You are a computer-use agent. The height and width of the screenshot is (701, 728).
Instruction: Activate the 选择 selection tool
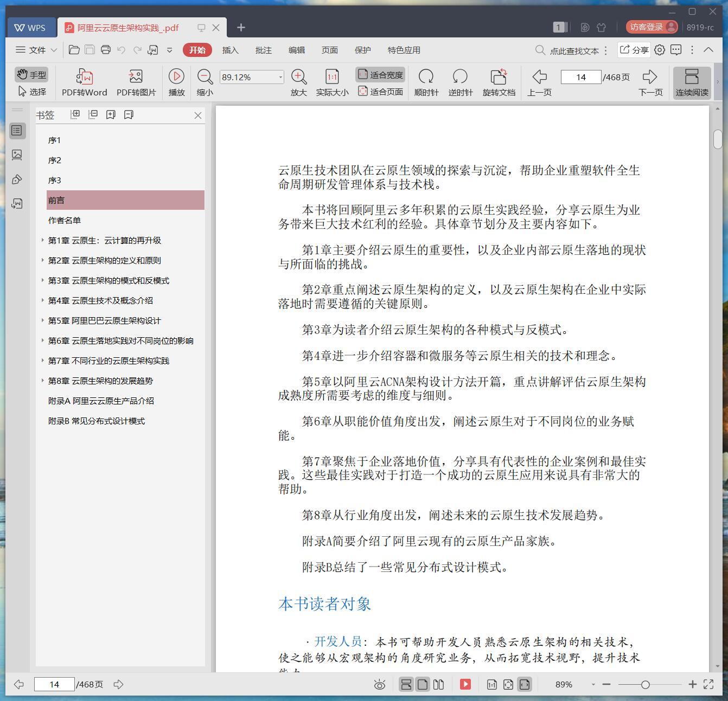click(32, 92)
